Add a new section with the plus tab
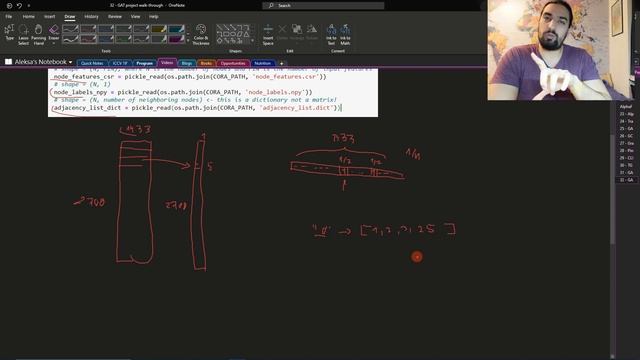 281,63
